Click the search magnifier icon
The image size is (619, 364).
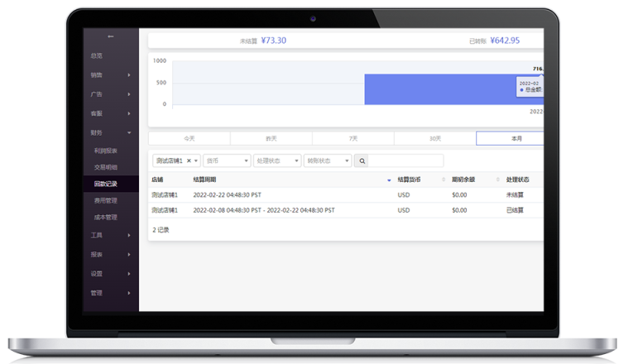[362, 160]
